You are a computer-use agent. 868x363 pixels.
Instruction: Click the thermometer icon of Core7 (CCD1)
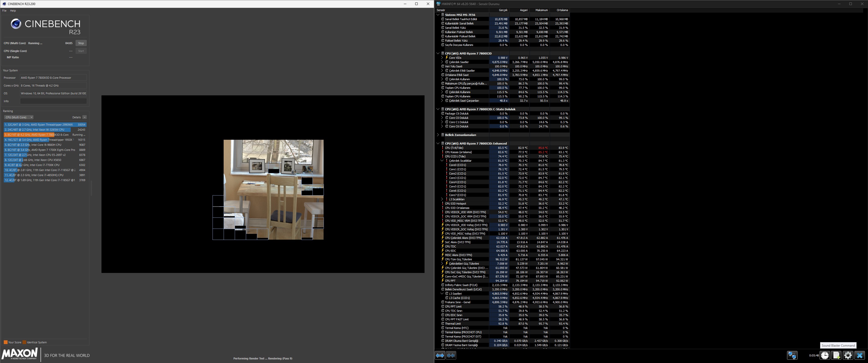[447, 195]
